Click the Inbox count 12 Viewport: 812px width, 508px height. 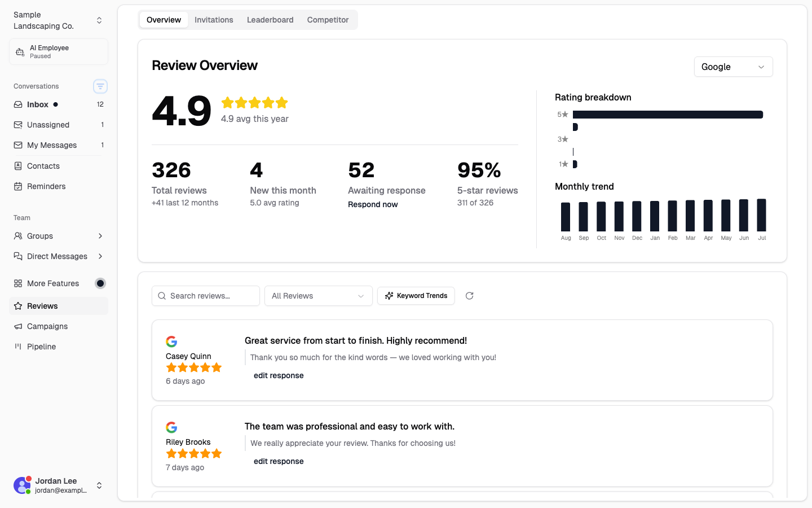click(x=100, y=104)
